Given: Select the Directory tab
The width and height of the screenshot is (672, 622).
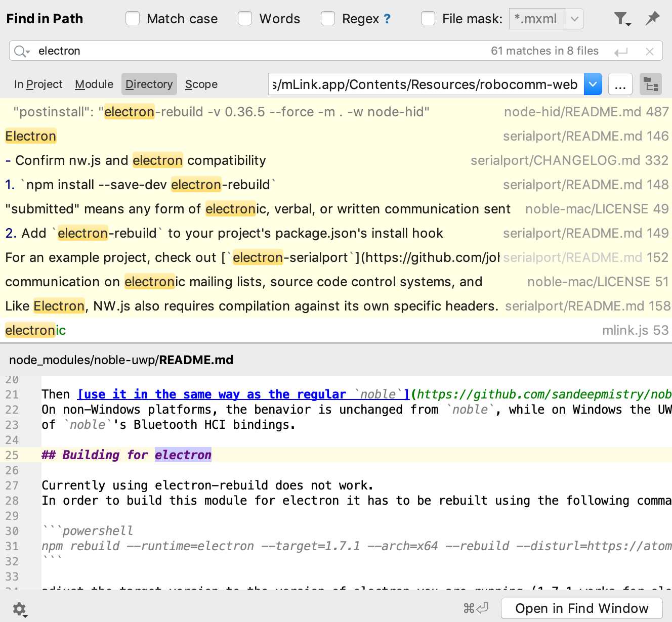Looking at the screenshot, I should pyautogui.click(x=149, y=84).
